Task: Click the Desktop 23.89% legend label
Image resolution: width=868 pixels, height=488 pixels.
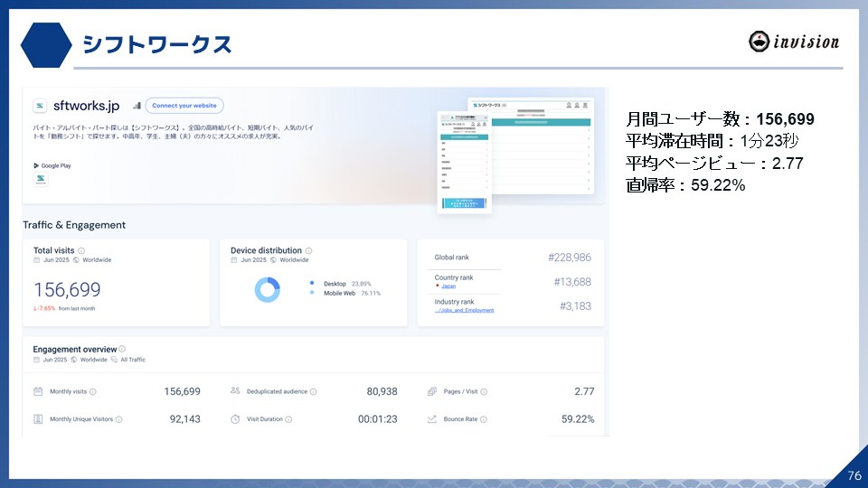Action: point(347,284)
